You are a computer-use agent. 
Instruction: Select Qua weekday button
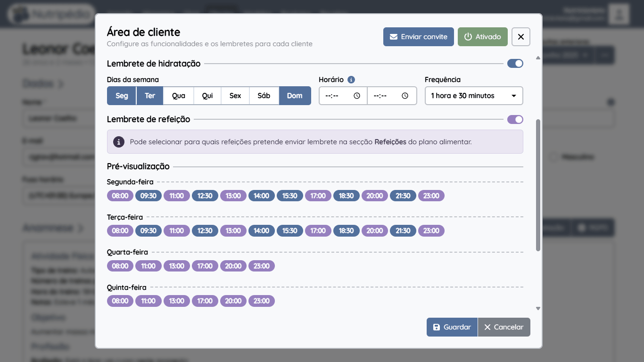pyautogui.click(x=179, y=96)
